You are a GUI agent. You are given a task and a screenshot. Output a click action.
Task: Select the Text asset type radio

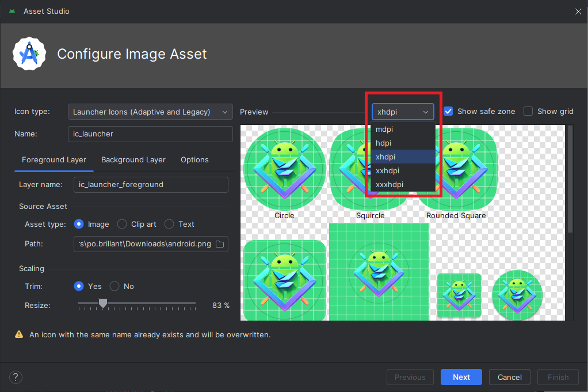(169, 224)
